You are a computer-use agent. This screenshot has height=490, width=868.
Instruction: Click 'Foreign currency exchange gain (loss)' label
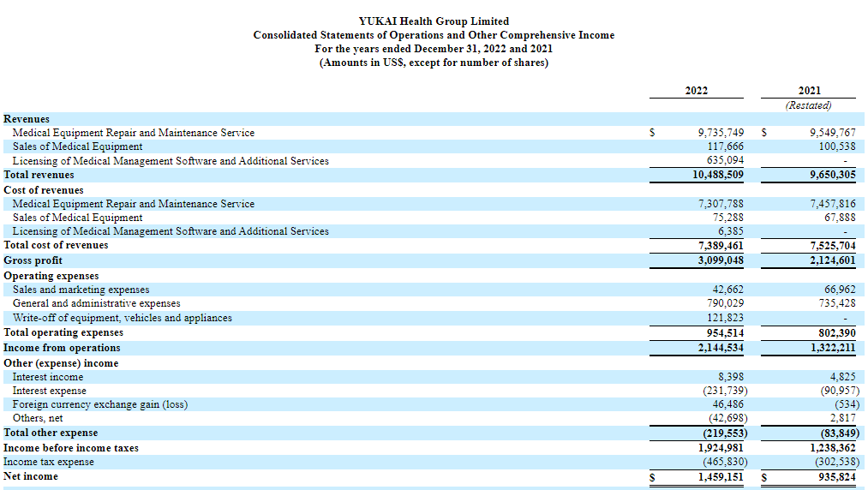tap(100, 404)
